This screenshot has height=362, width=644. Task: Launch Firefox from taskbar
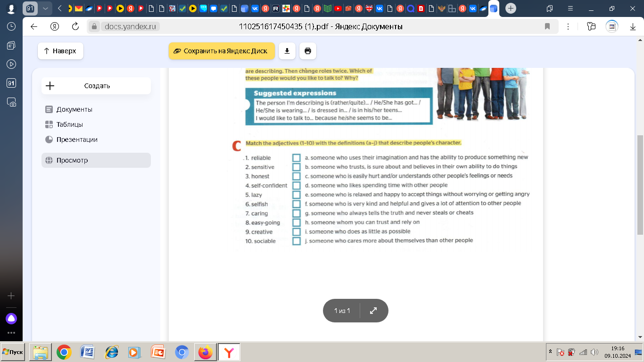[205, 352]
